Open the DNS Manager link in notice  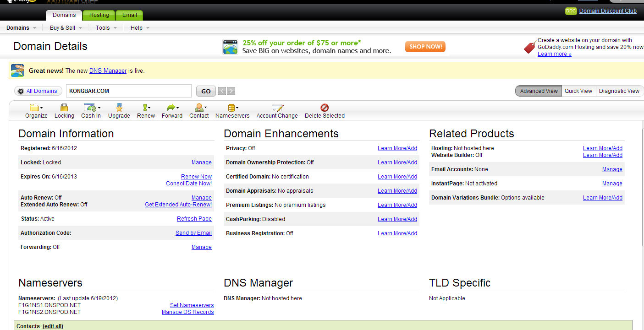tap(108, 71)
